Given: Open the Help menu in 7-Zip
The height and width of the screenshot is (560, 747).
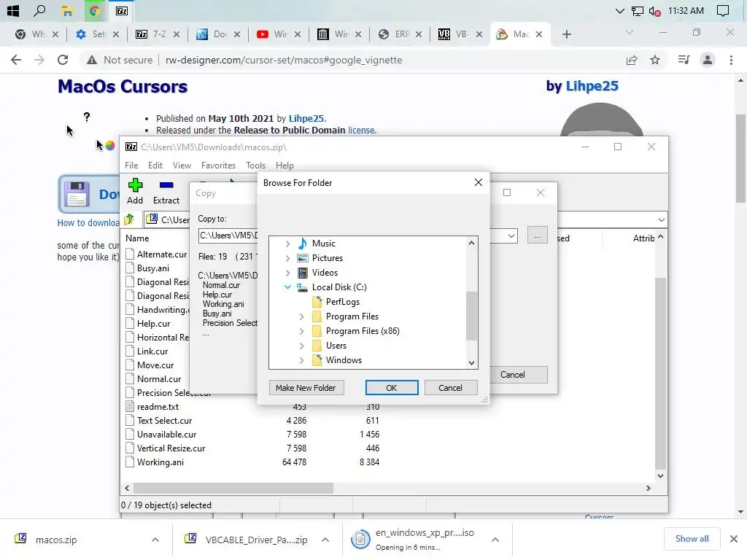Looking at the screenshot, I should pos(285,166).
